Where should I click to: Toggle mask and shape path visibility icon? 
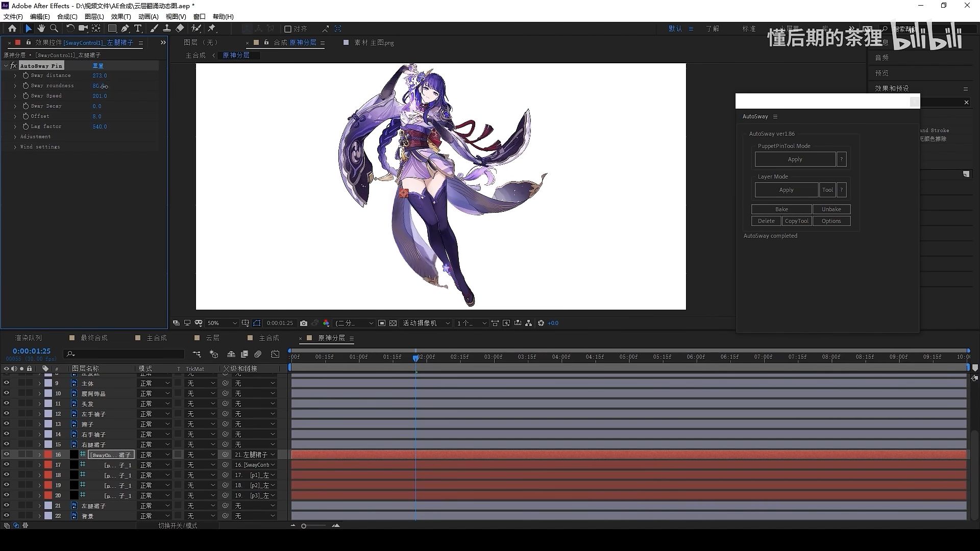(257, 323)
